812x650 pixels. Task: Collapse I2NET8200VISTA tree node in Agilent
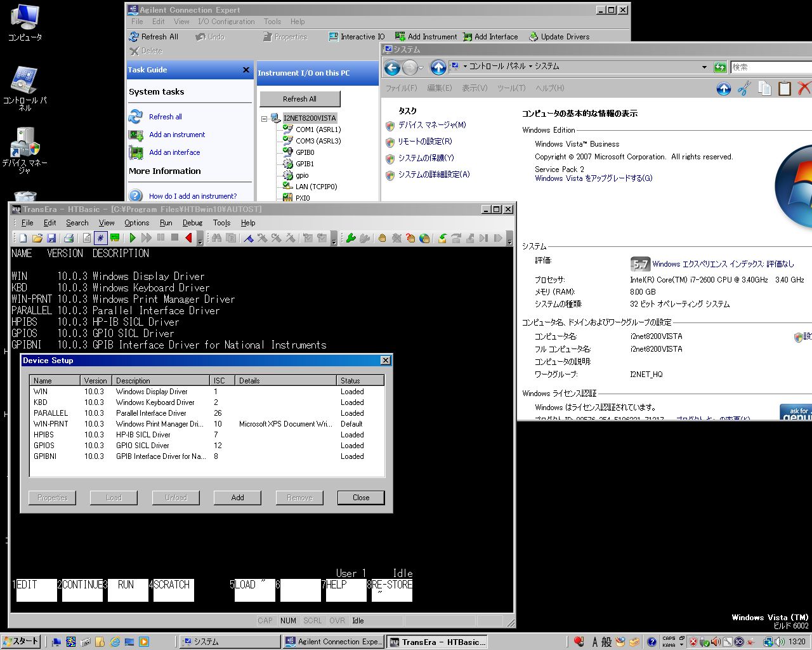pyautogui.click(x=264, y=118)
